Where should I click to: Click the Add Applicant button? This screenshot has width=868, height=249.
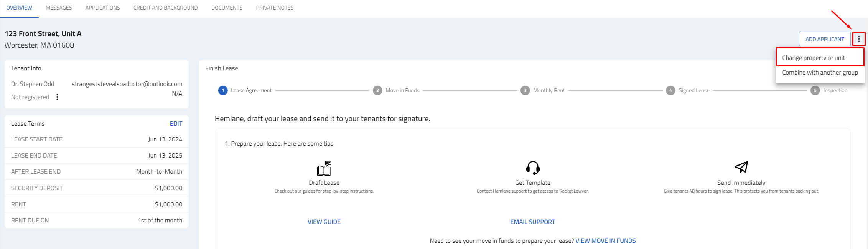pos(825,39)
